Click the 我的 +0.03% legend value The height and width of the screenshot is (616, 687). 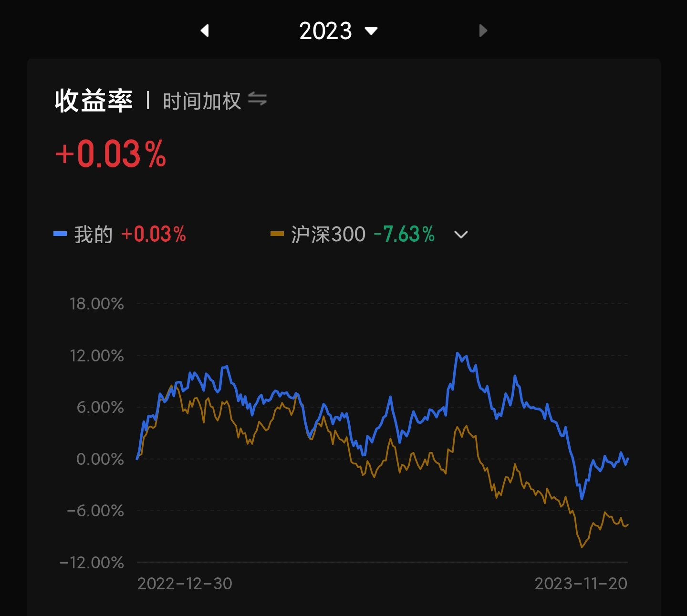154,235
